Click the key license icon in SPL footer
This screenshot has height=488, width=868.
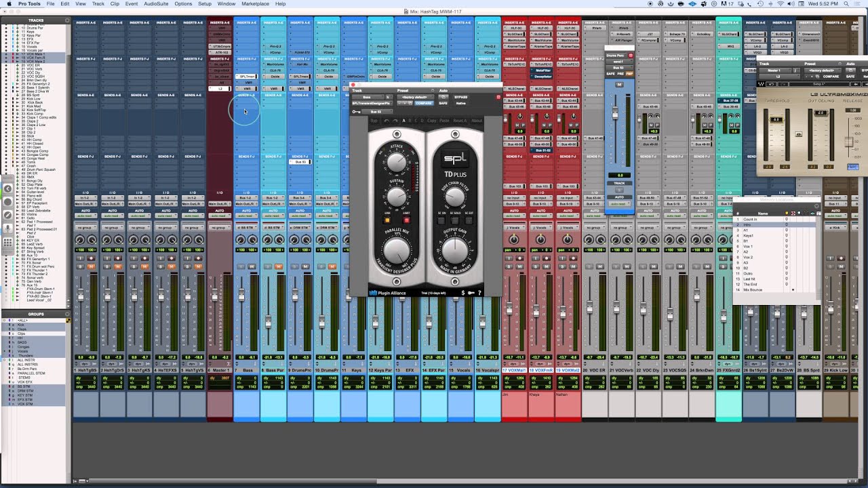point(471,293)
